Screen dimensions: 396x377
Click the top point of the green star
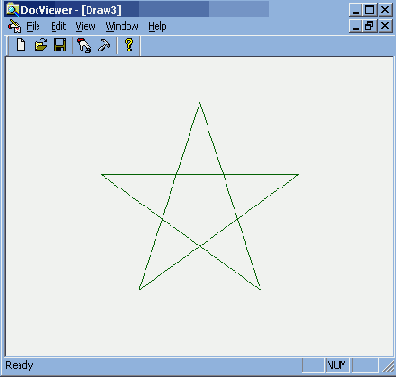tap(200, 103)
